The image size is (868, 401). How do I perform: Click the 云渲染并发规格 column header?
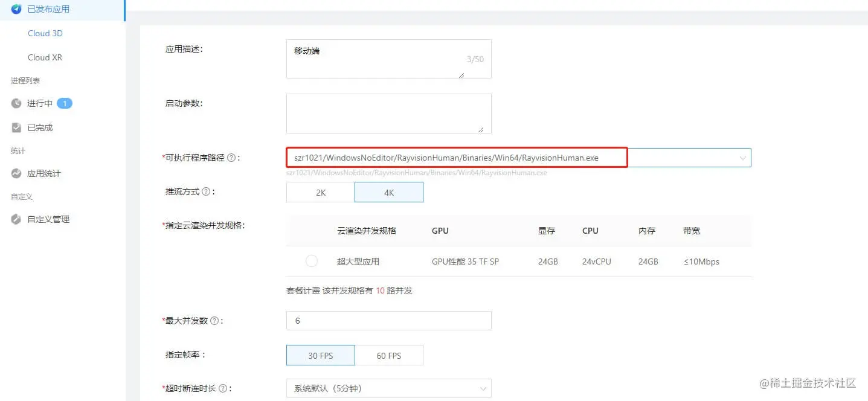(367, 231)
